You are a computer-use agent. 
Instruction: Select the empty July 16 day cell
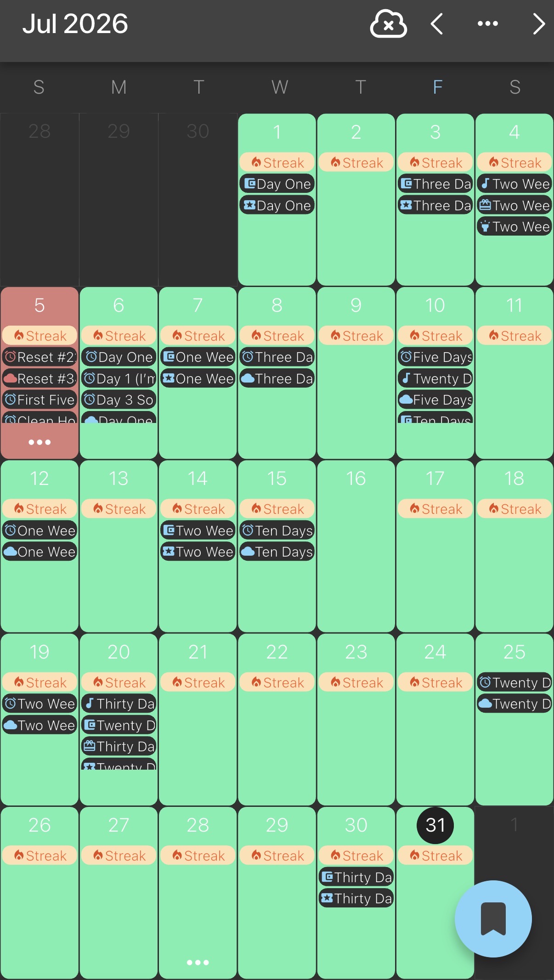tap(356, 546)
